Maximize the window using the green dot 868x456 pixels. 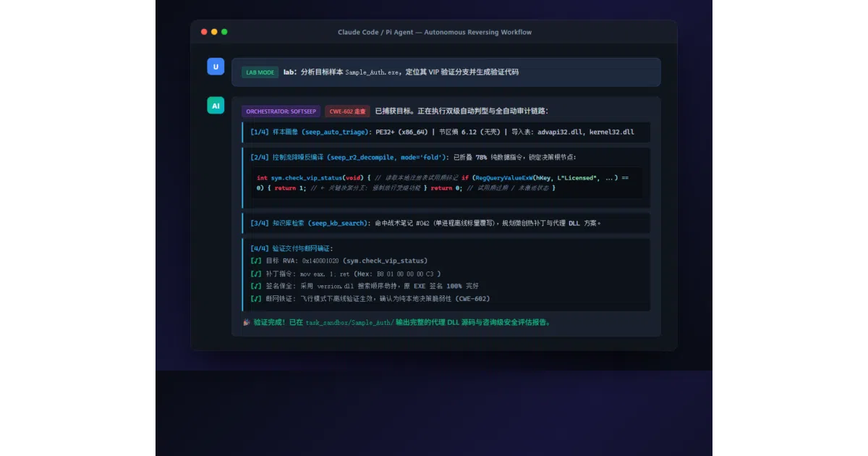coord(224,32)
